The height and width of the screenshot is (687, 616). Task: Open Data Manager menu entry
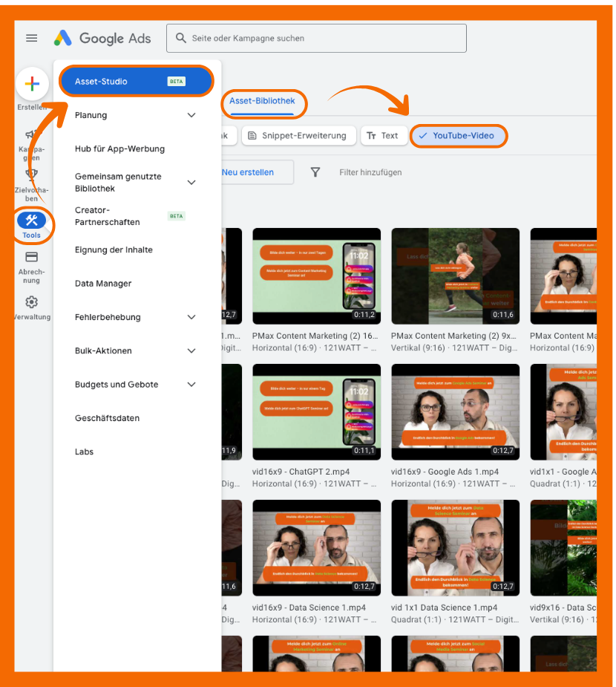pyautogui.click(x=103, y=284)
